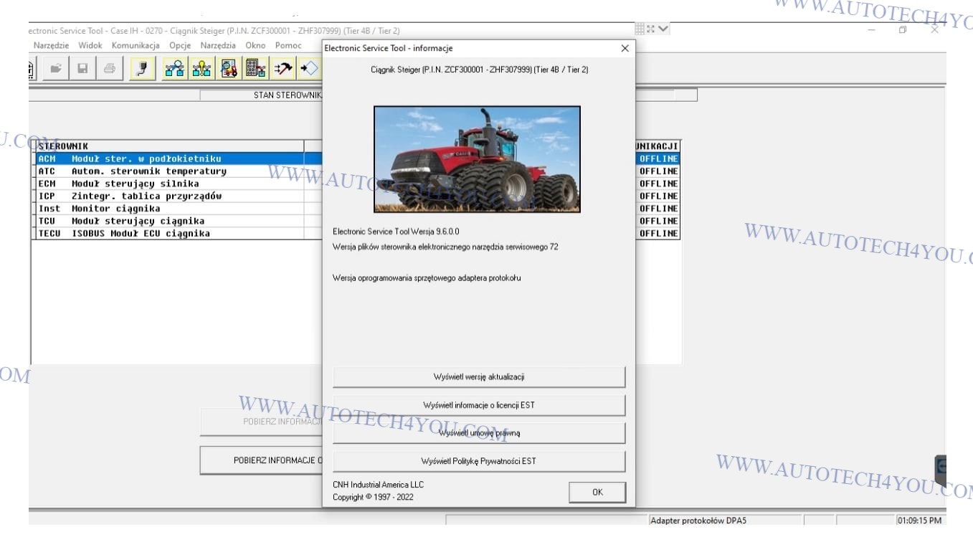Confirm the dialog with OK
Image resolution: width=973 pixels, height=560 pixels.
[597, 492]
